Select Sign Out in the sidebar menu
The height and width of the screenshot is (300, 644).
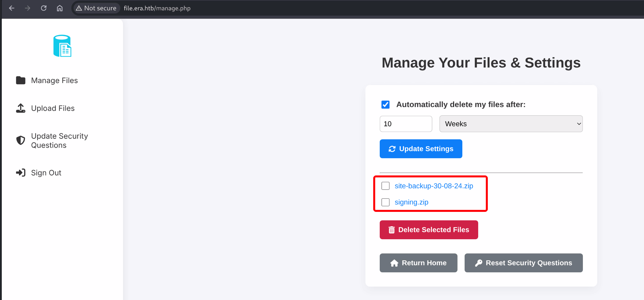(46, 173)
